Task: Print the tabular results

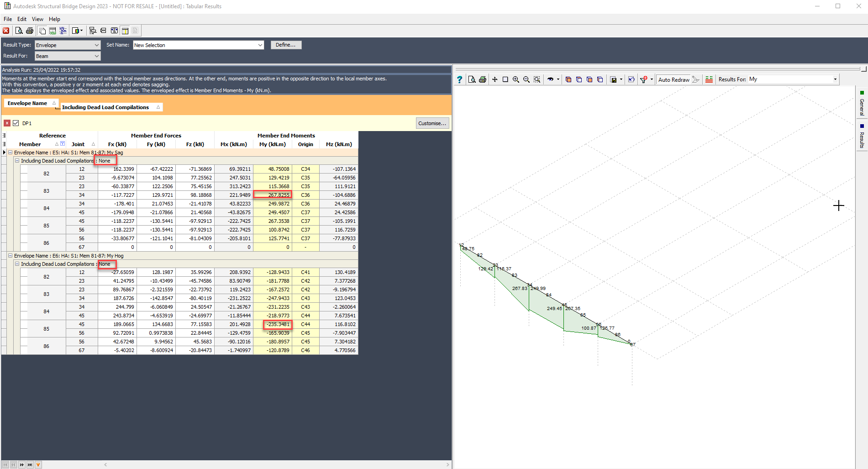Action: click(x=29, y=30)
